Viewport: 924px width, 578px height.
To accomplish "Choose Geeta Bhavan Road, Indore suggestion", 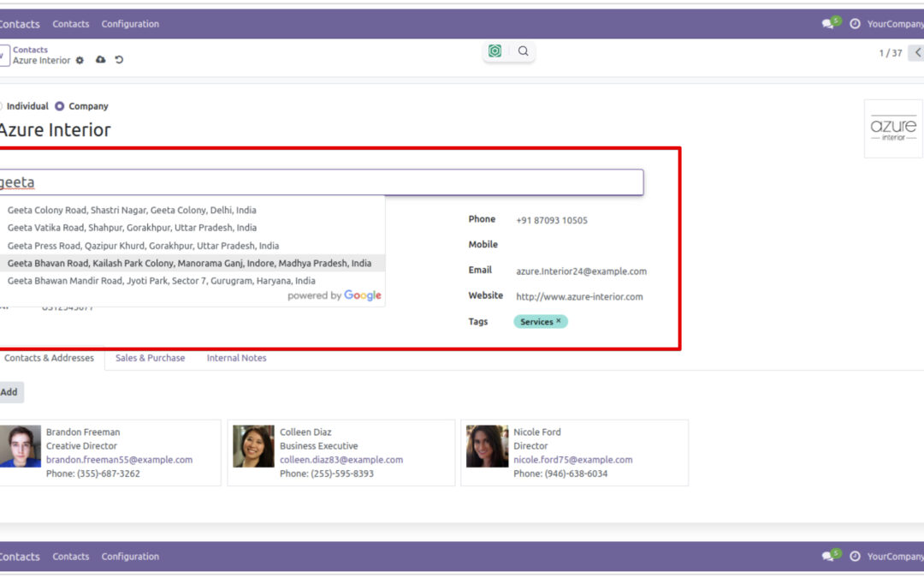I will pos(192,263).
